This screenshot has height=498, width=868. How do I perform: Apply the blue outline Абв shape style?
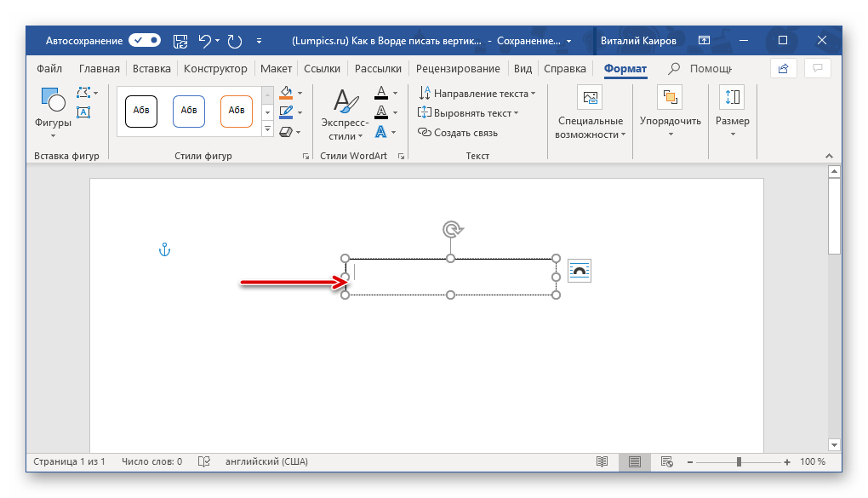pos(189,112)
